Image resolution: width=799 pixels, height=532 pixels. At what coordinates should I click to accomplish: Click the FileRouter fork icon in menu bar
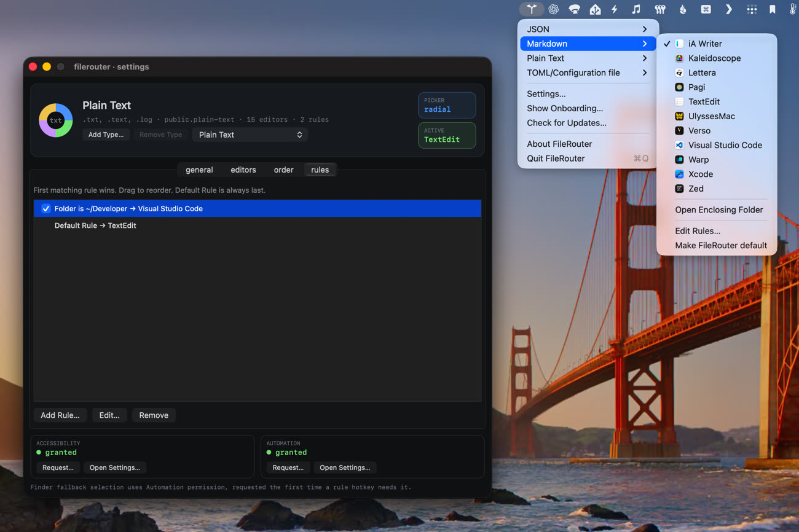click(x=532, y=9)
